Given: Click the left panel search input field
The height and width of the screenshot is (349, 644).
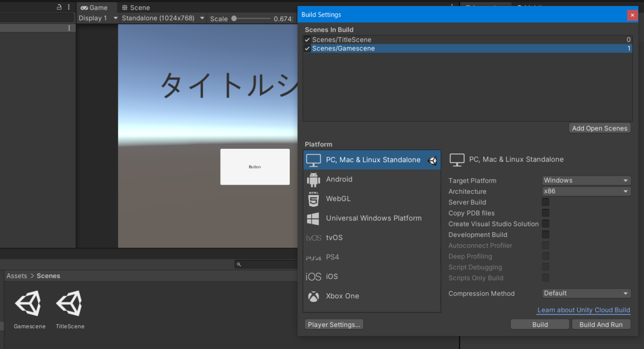Looking at the screenshot, I should click(x=36, y=18).
